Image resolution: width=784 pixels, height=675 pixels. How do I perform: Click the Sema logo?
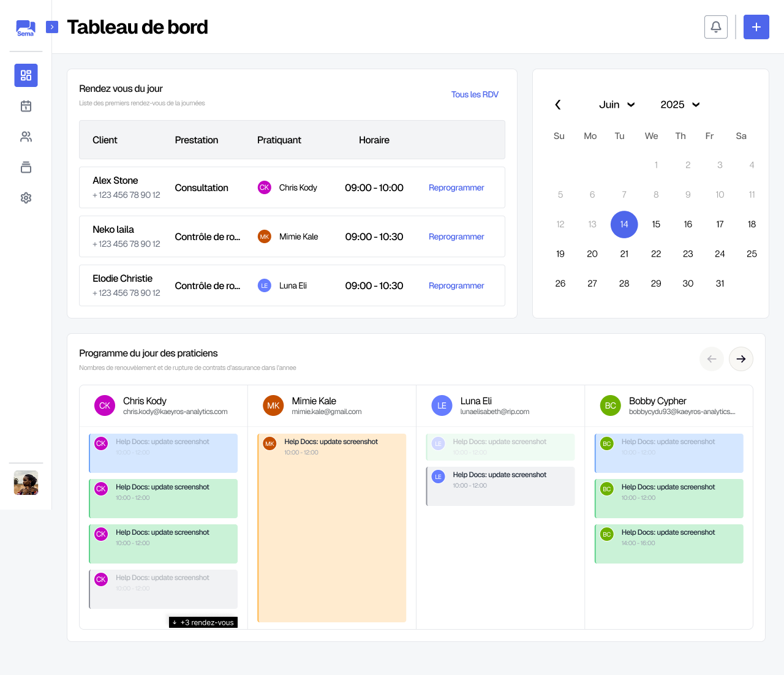pos(26,28)
